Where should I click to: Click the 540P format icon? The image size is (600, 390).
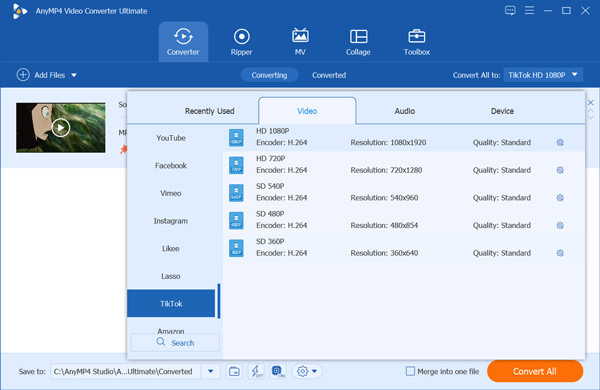pos(236,193)
